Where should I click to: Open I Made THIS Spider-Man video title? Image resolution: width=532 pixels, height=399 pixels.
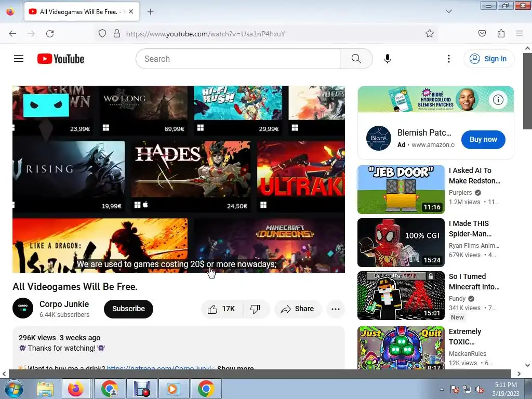point(470,229)
